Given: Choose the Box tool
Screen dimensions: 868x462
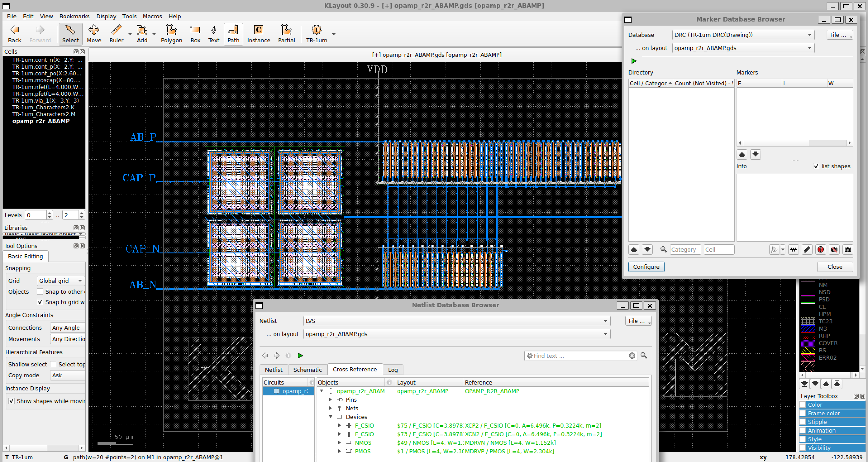Looking at the screenshot, I should pos(195,34).
